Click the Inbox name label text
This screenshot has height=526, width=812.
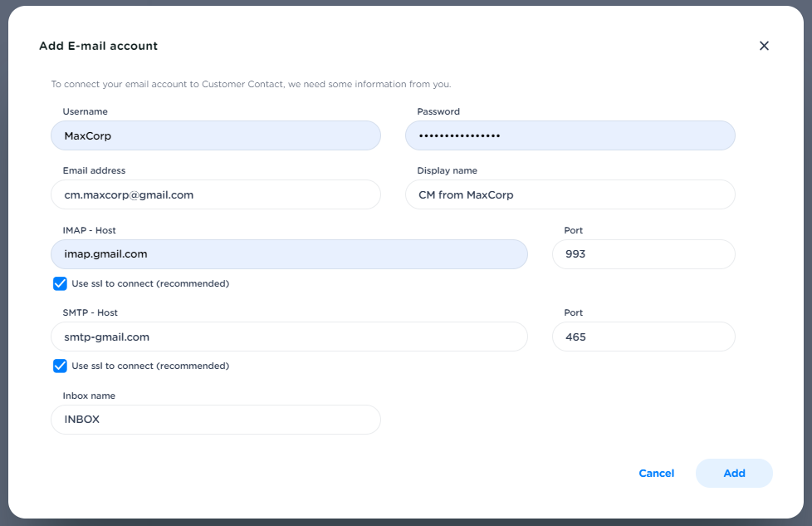click(89, 396)
